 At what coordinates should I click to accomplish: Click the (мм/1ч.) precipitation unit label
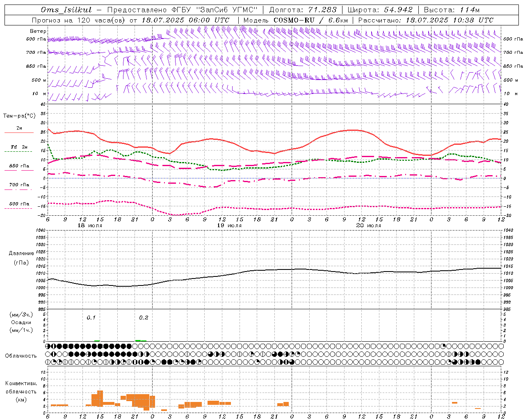[x=21, y=330]
